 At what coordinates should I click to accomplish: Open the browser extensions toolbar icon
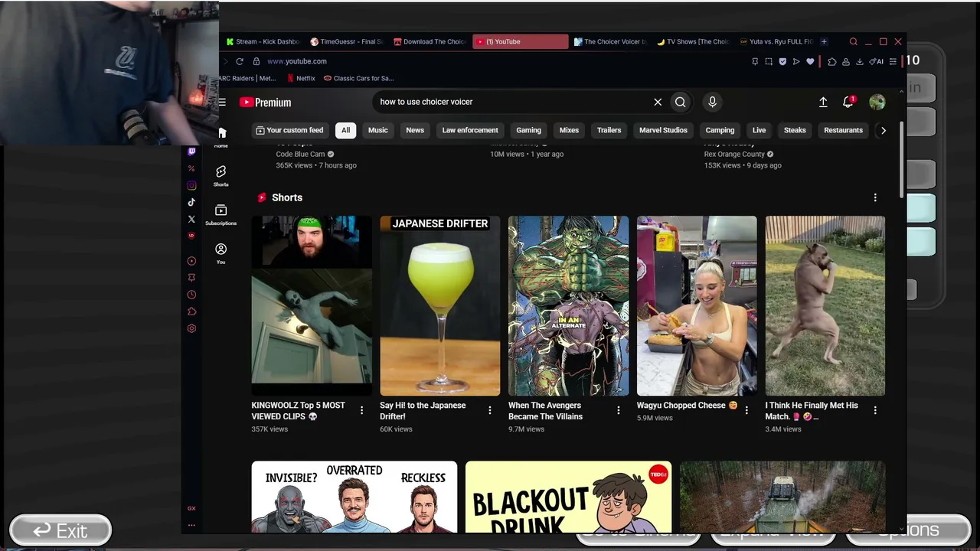(832, 61)
